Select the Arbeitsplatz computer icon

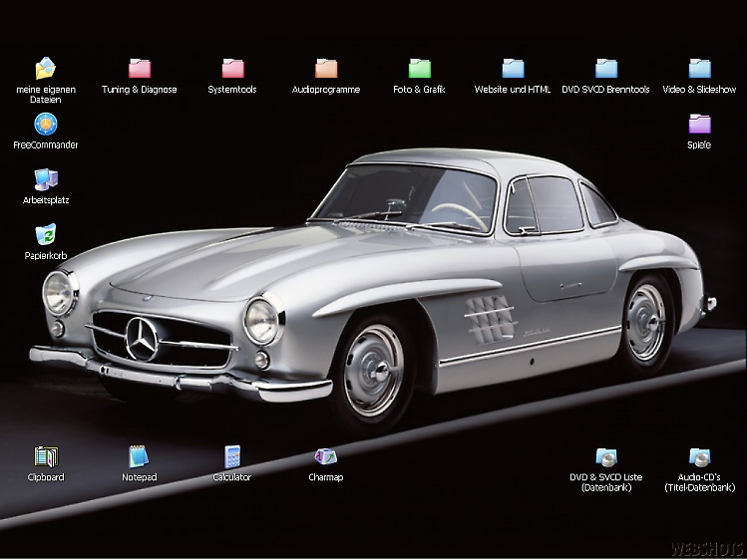pos(46,179)
